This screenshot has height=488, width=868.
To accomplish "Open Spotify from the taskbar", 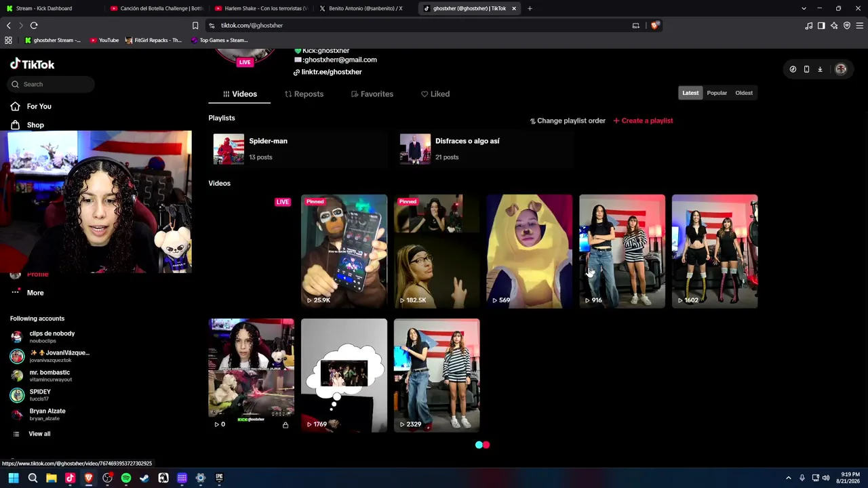I will point(126,478).
